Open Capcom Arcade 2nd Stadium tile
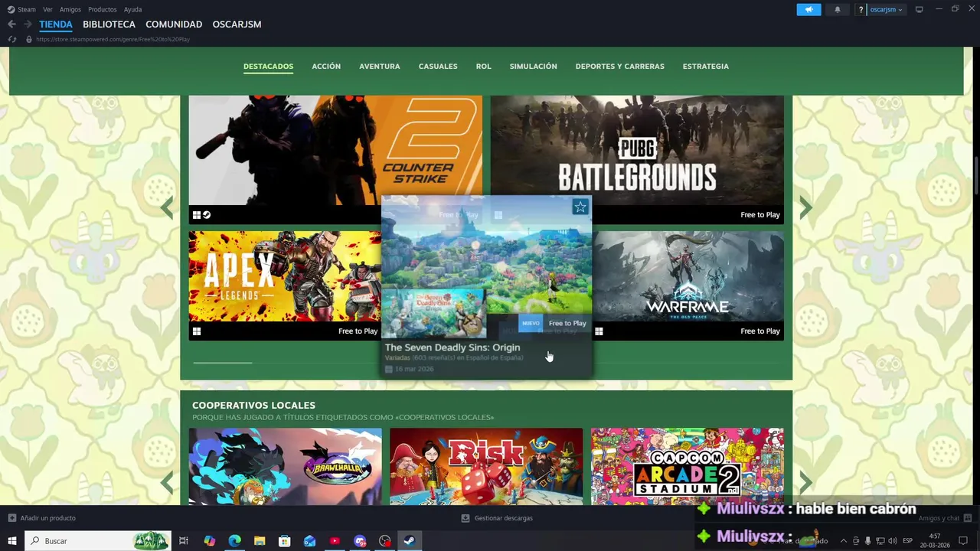This screenshot has height=551, width=980. click(688, 466)
